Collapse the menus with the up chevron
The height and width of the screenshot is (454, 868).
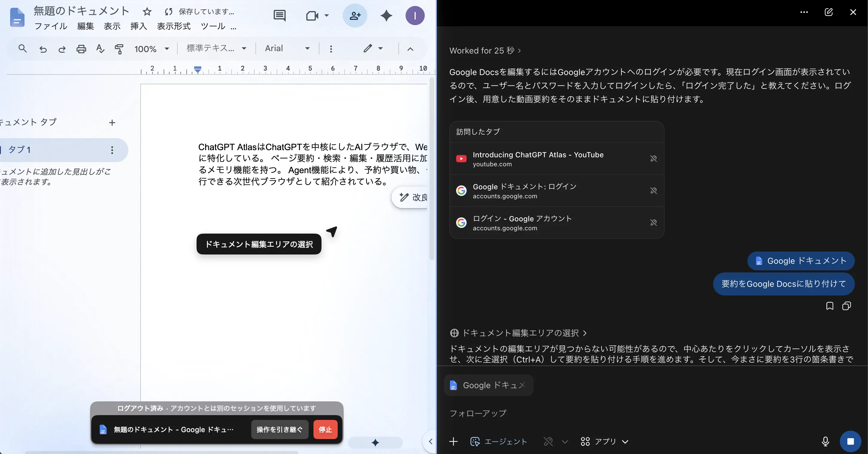tap(410, 49)
